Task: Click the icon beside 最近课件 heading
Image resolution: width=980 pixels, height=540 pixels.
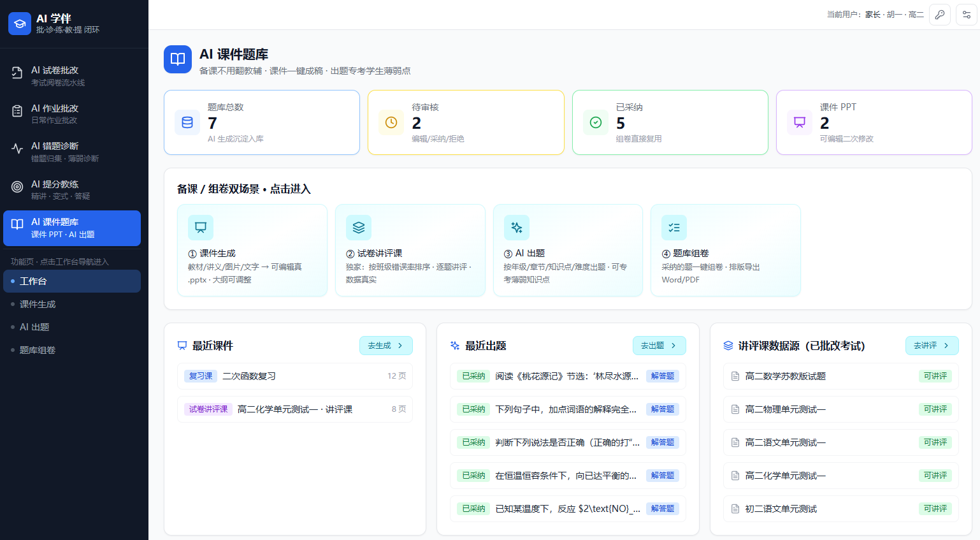Action: (182, 346)
